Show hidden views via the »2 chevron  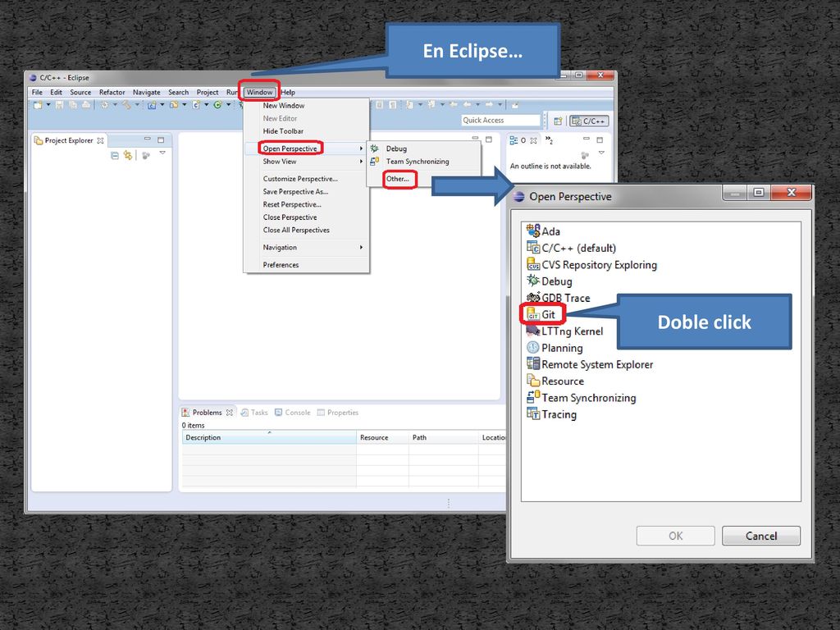click(549, 139)
